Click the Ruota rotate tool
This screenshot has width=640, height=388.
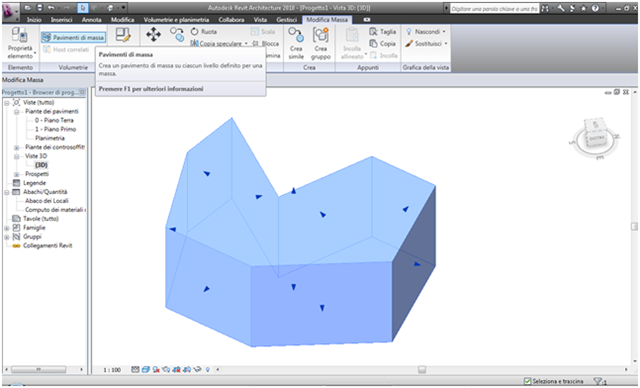pos(204,31)
